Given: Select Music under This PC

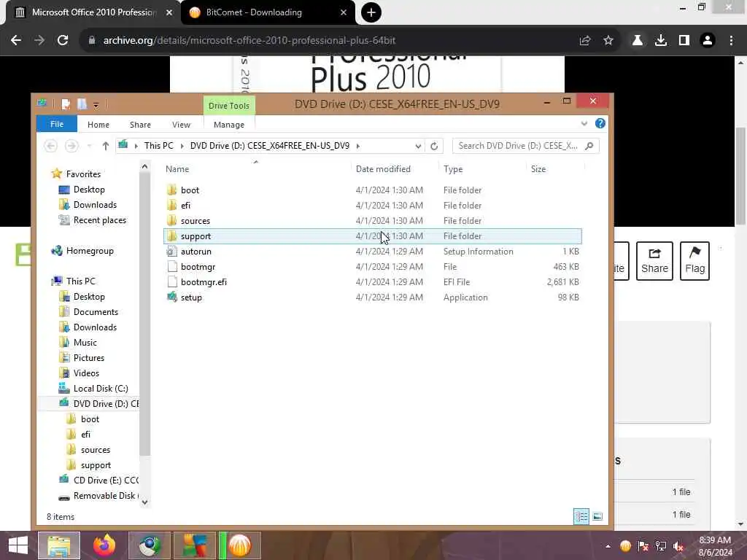Looking at the screenshot, I should click(x=85, y=343).
